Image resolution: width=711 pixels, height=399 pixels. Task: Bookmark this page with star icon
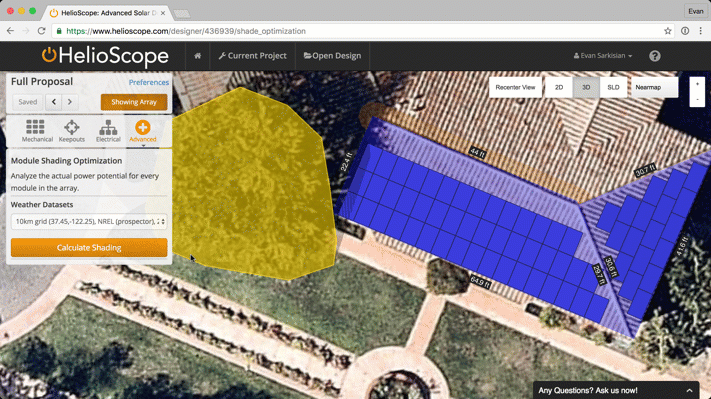[667, 31]
